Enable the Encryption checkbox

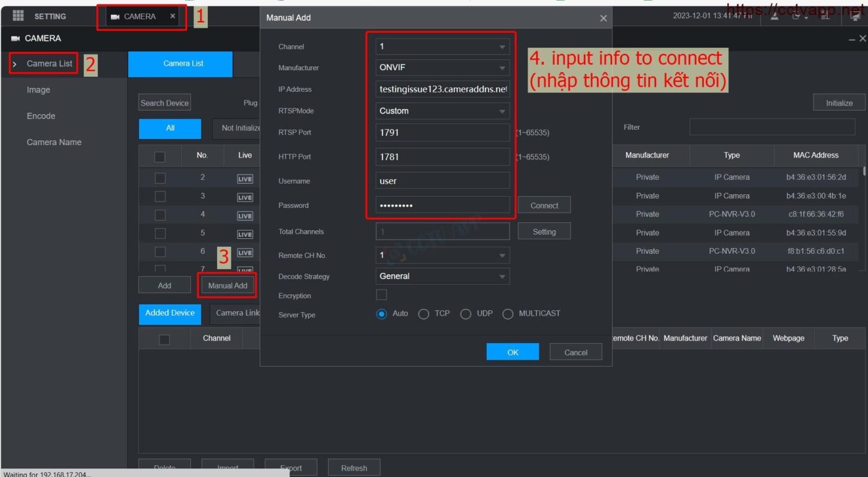click(381, 295)
